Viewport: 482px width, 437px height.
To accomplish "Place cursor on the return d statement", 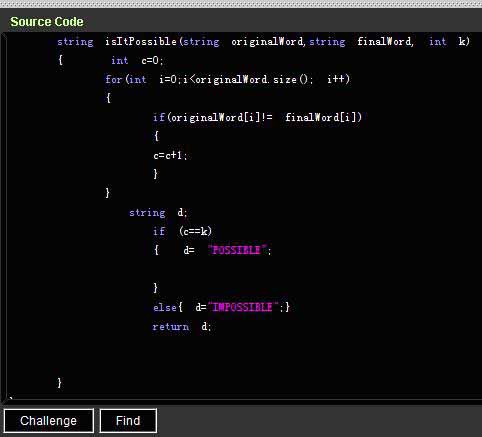I will [182, 326].
